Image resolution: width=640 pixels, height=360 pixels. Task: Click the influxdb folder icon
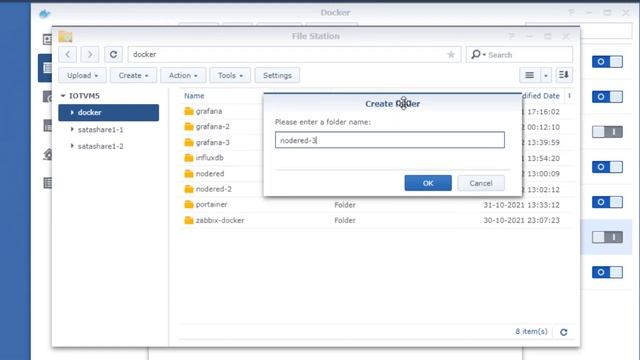[189, 158]
